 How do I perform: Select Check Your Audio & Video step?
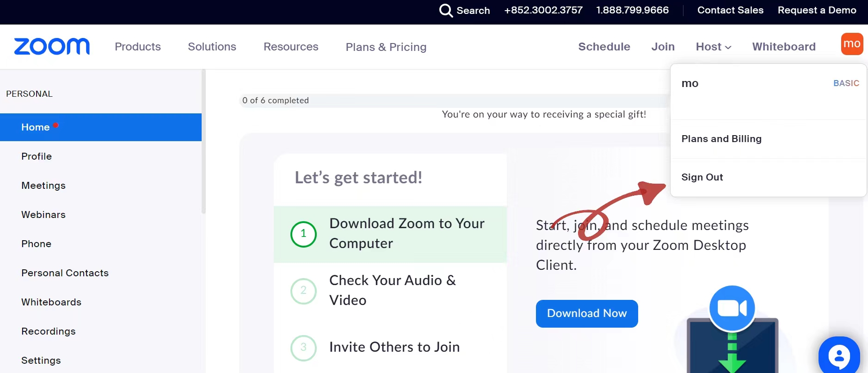(x=390, y=291)
